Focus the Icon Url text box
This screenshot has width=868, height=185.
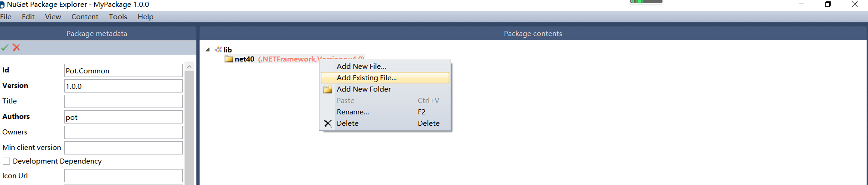click(123, 176)
